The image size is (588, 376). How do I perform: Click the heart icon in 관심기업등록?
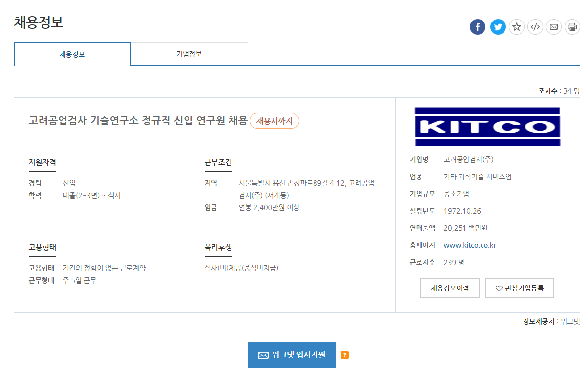click(x=499, y=288)
